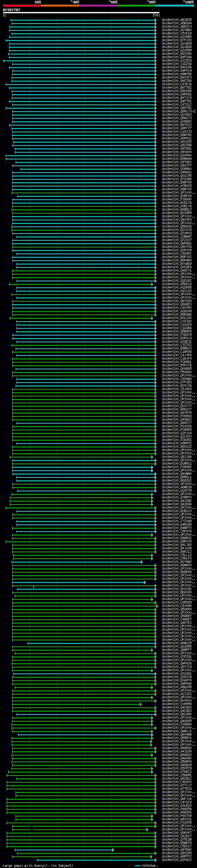This screenshot has width=197, height=868.
Task: Select the UniRef100_Q8IJD4 label
Action: pos(177,457)
